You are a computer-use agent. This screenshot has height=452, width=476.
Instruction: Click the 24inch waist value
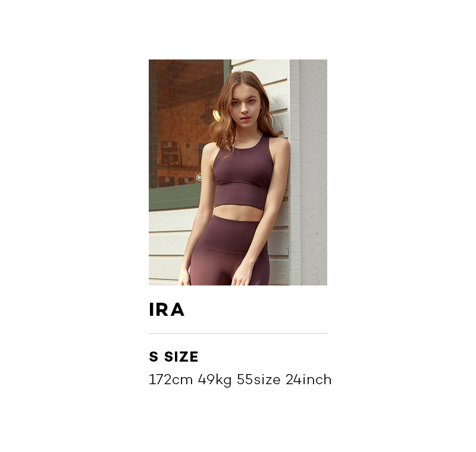point(308,379)
